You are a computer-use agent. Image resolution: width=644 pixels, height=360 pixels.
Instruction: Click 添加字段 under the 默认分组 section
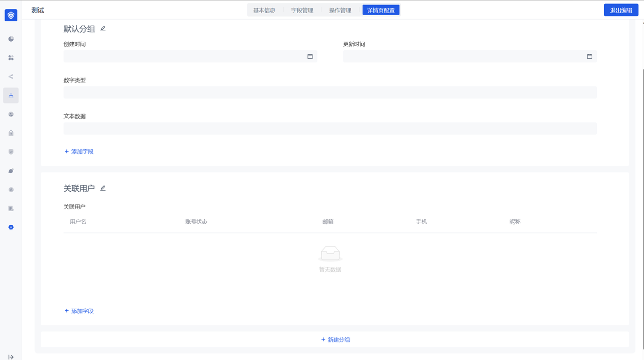pyautogui.click(x=79, y=151)
